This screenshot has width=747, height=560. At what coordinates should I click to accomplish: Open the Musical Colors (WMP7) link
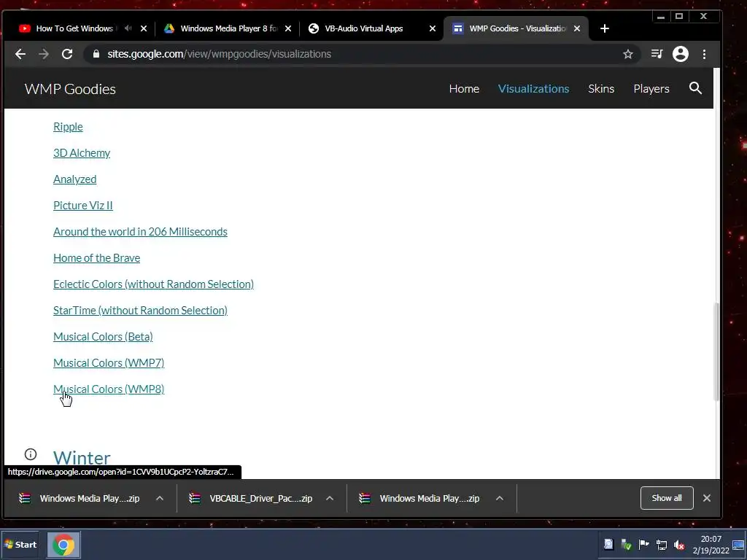click(x=109, y=362)
